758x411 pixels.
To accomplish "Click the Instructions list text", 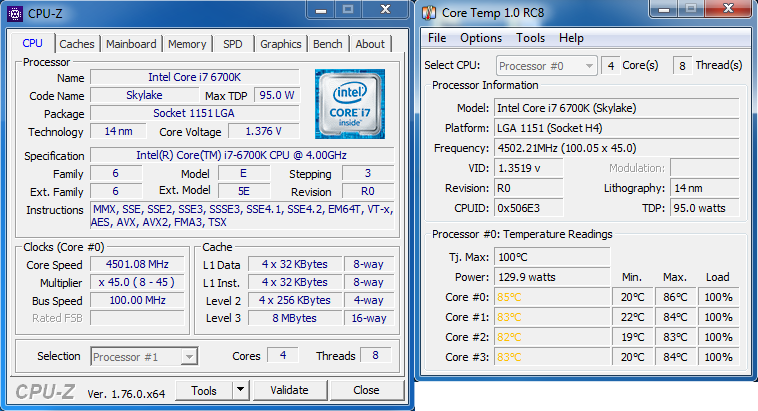I will click(242, 216).
